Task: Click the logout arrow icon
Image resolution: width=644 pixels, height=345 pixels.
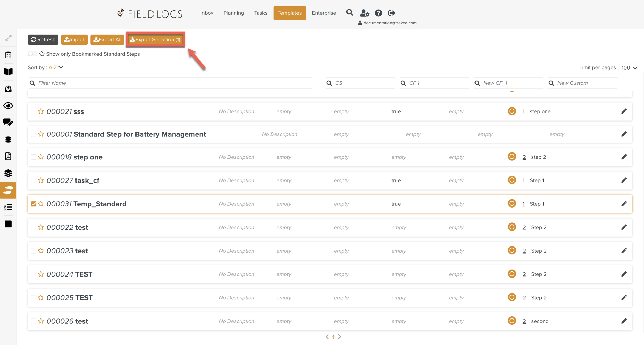Action: click(x=392, y=13)
